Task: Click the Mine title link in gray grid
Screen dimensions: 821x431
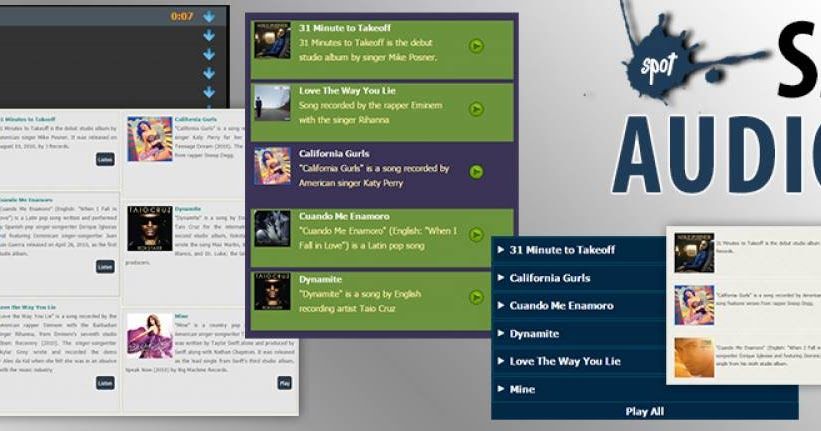Action: (181, 316)
